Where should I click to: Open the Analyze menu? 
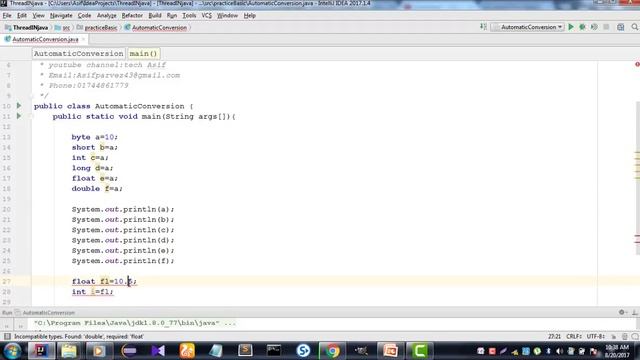pyautogui.click(x=107, y=16)
